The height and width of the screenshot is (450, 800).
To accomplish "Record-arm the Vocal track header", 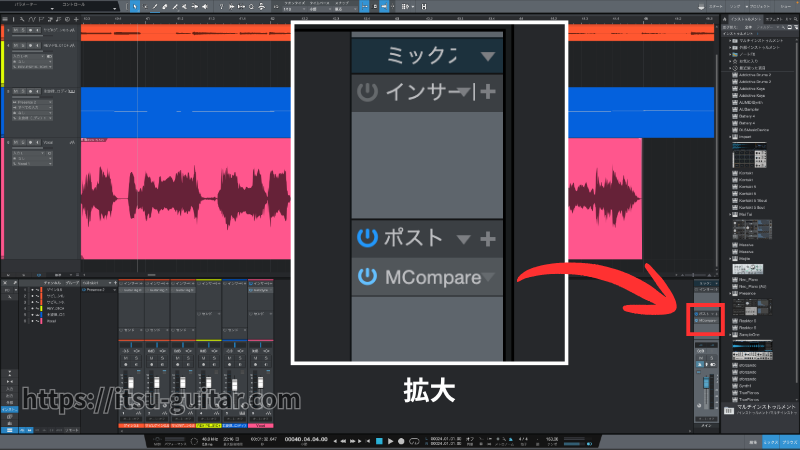I will 30,142.
